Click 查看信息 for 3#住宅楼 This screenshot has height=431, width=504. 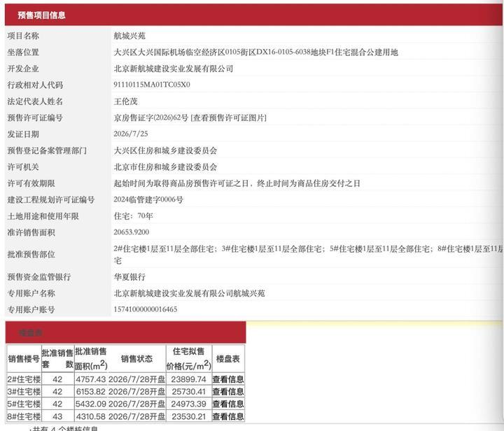click(x=228, y=392)
